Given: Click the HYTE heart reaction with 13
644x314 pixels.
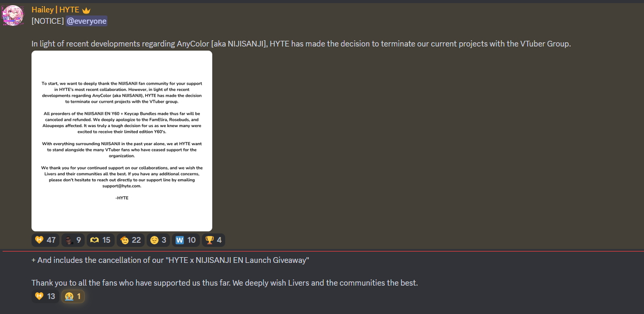Looking at the screenshot, I should (x=45, y=296).
